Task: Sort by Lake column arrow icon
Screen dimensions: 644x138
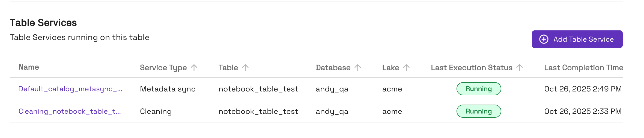Action: pos(406,67)
